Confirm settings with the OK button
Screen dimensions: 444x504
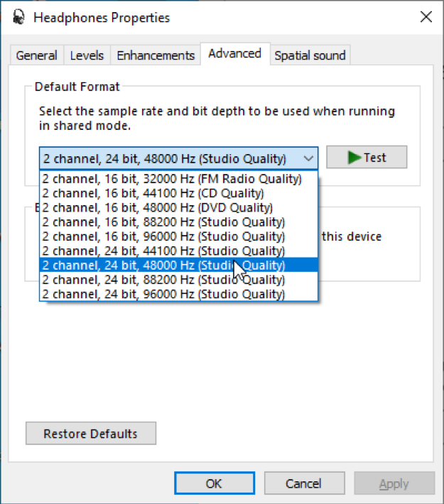(214, 483)
